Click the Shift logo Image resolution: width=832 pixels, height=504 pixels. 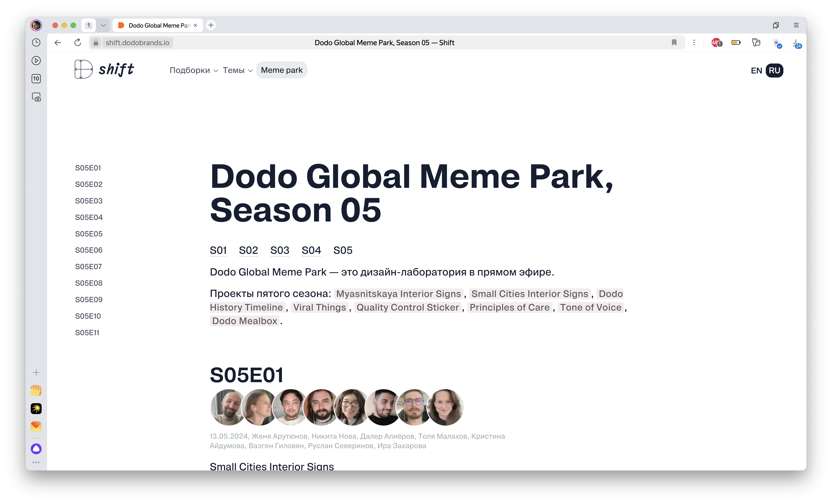point(104,70)
